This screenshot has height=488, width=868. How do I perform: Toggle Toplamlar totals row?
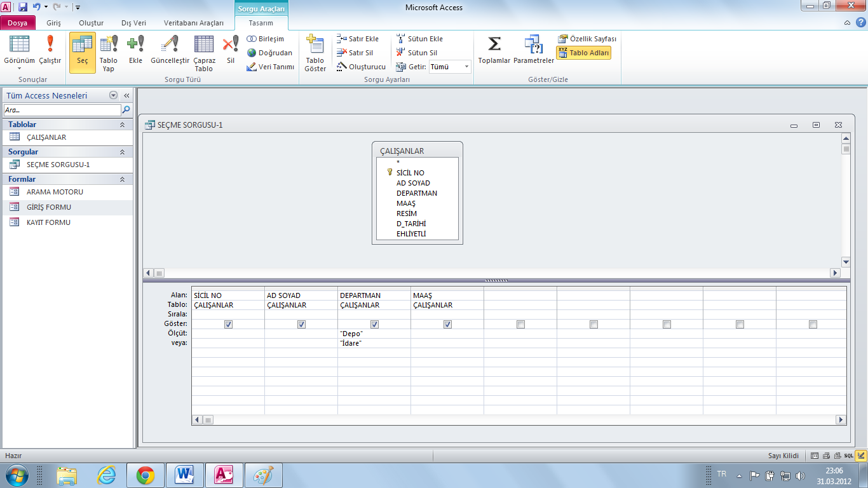click(x=494, y=50)
